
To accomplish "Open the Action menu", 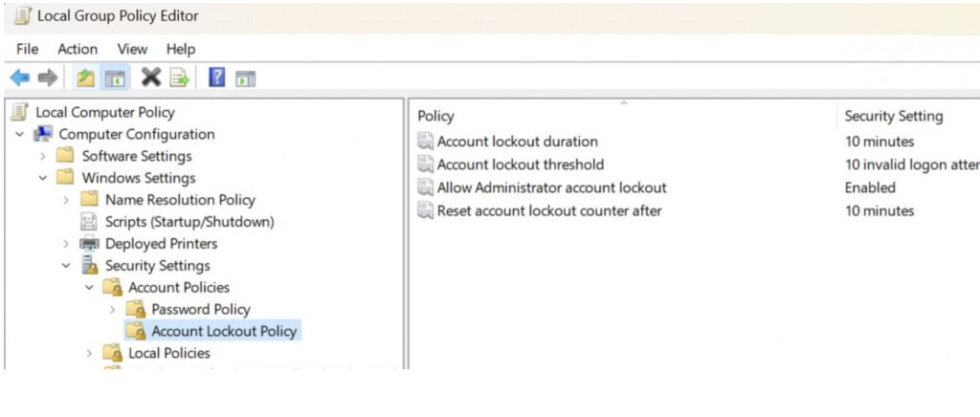I will (78, 49).
